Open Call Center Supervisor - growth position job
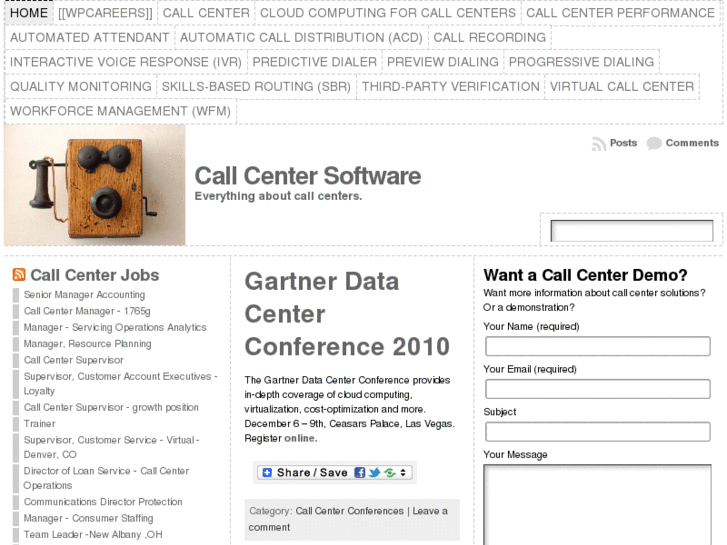Viewport: 727px width, 545px height. [111, 408]
